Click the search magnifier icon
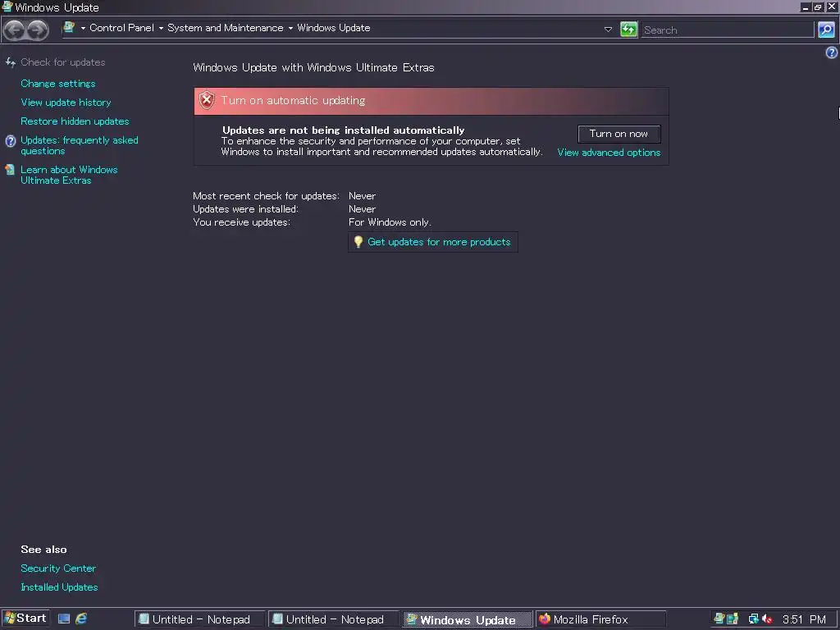 (x=826, y=30)
